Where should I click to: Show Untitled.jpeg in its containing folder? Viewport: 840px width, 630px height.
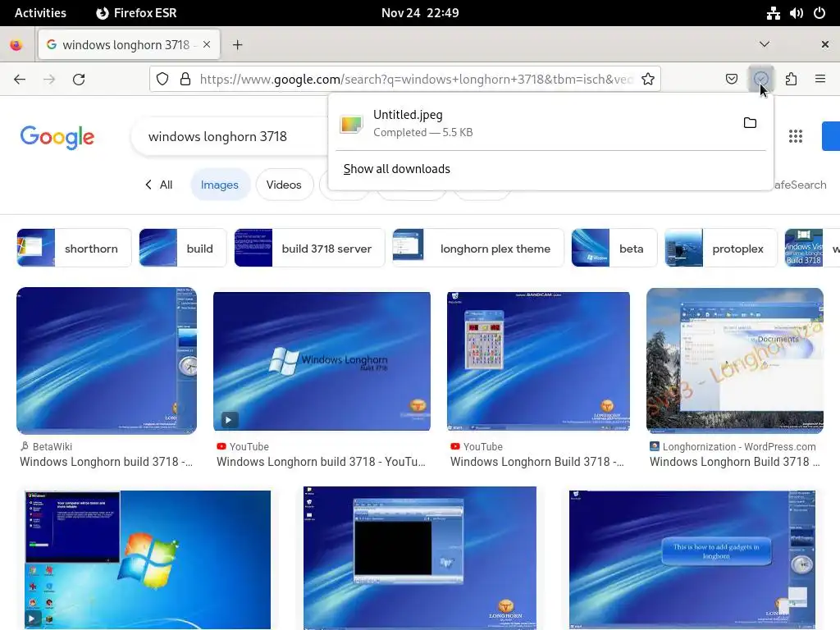pos(750,123)
